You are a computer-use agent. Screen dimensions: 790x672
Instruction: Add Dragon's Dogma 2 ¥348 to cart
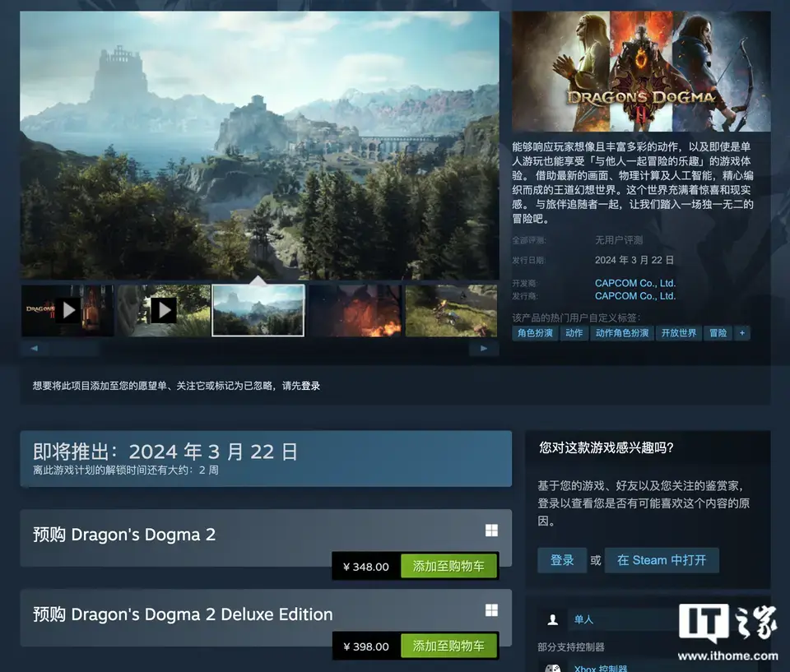[x=448, y=567]
